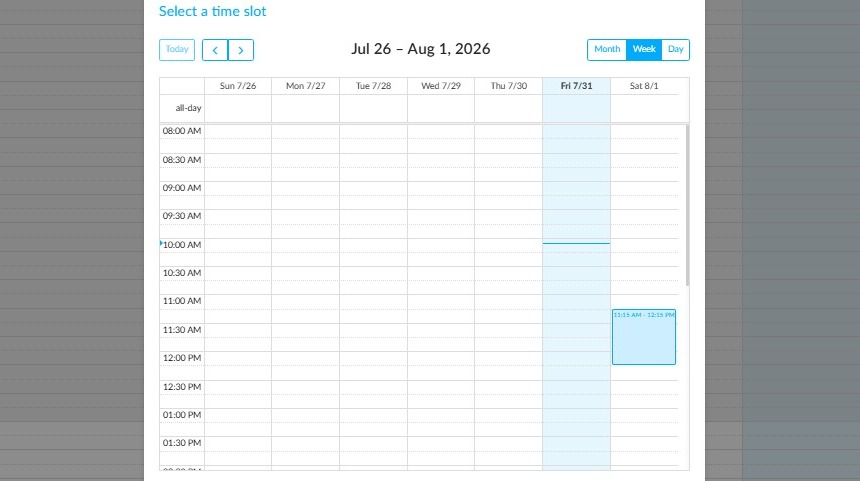The width and height of the screenshot is (860, 481).
Task: Click the Sun 7/26 day header
Action: coord(238,86)
